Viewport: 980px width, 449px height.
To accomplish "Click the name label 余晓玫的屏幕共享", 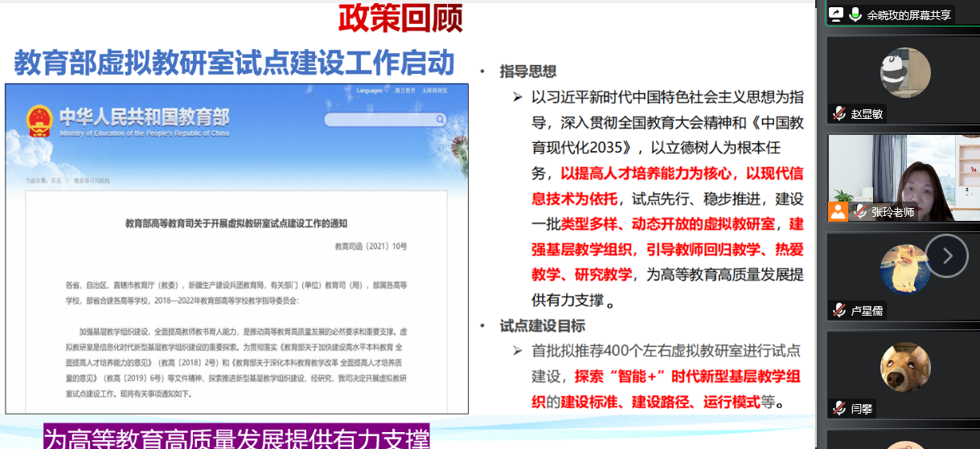I will [909, 14].
